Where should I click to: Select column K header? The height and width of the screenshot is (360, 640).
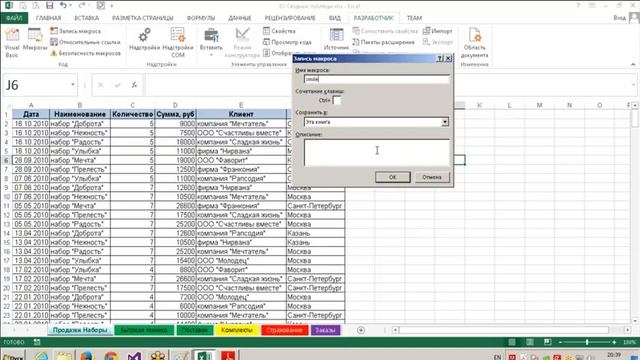[480, 105]
